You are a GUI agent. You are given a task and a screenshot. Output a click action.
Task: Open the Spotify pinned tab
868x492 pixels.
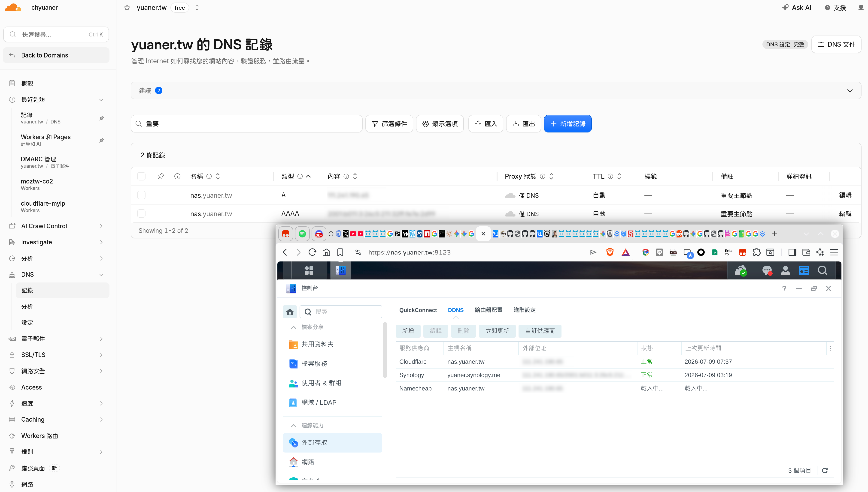coord(302,234)
